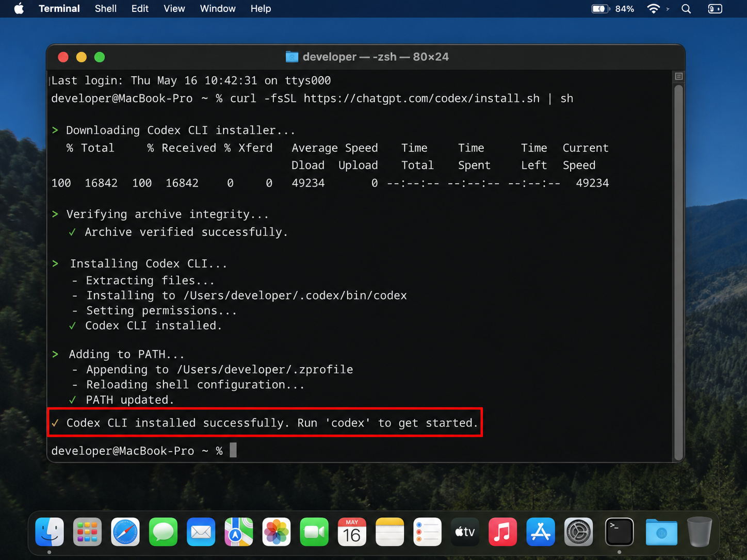Open Photos from the Dock
This screenshot has width=747, height=560.
277,532
